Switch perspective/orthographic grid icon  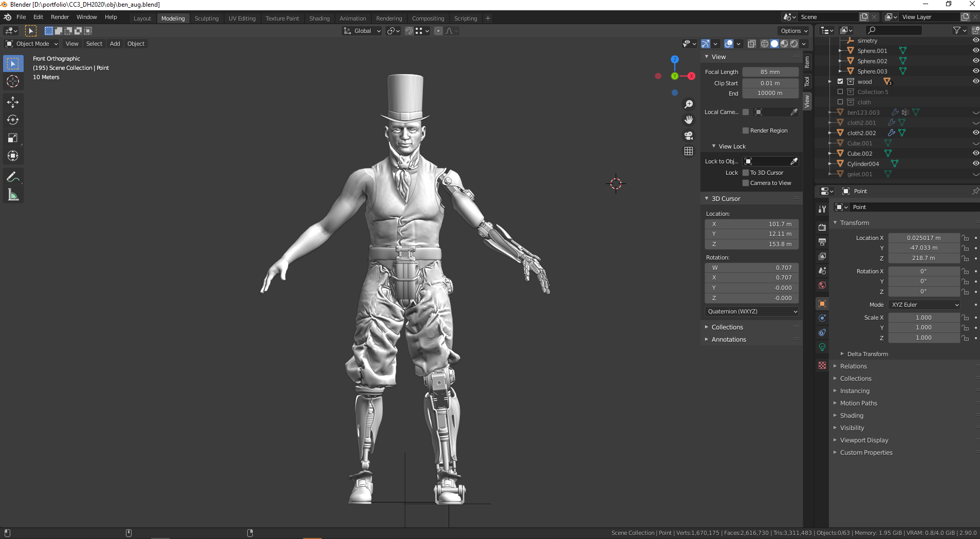tap(689, 151)
